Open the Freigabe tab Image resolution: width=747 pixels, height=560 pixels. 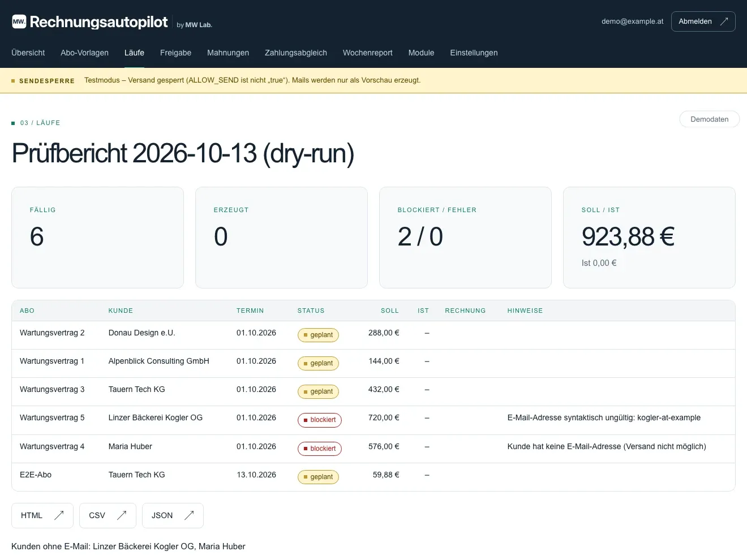coord(175,53)
